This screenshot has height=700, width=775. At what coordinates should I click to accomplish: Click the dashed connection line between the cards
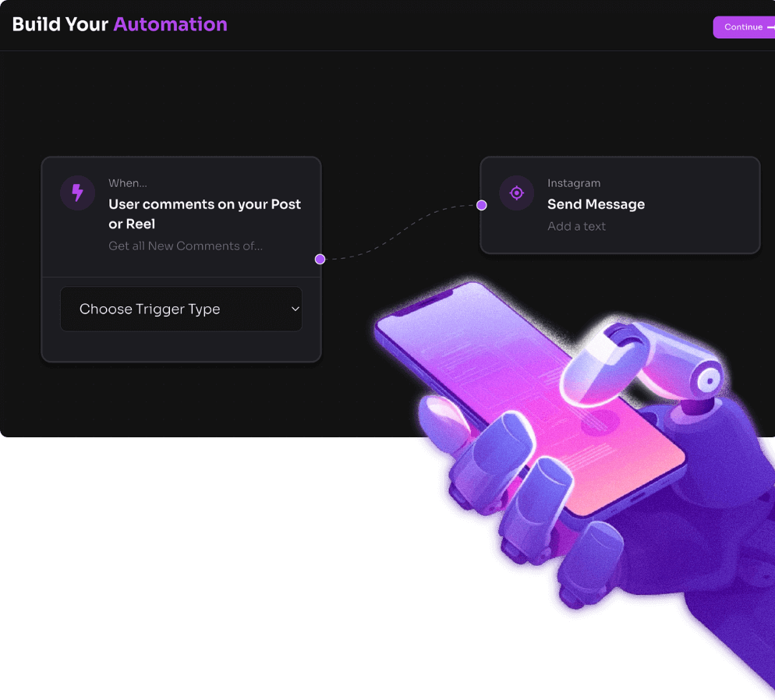[400, 232]
